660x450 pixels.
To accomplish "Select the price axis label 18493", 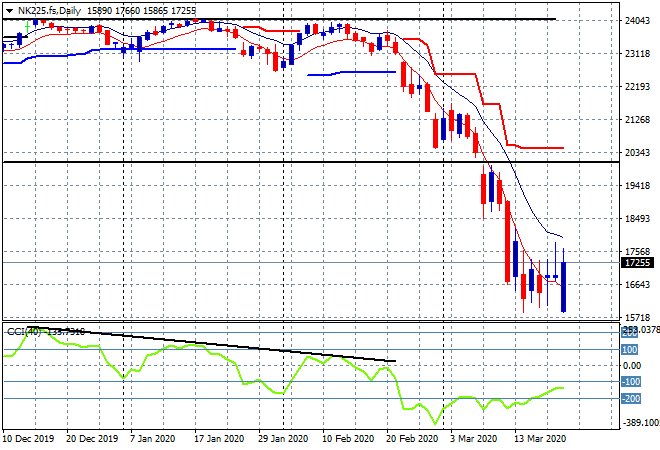I will click(637, 218).
